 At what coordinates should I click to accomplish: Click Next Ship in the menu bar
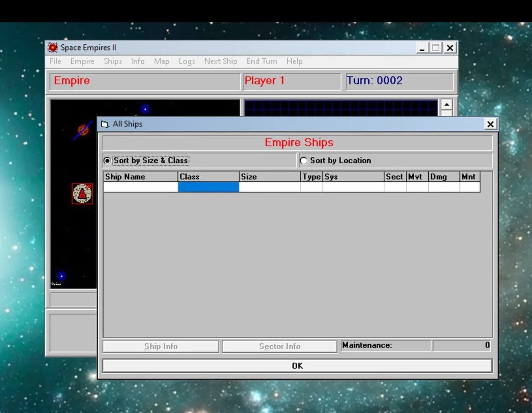tap(221, 61)
